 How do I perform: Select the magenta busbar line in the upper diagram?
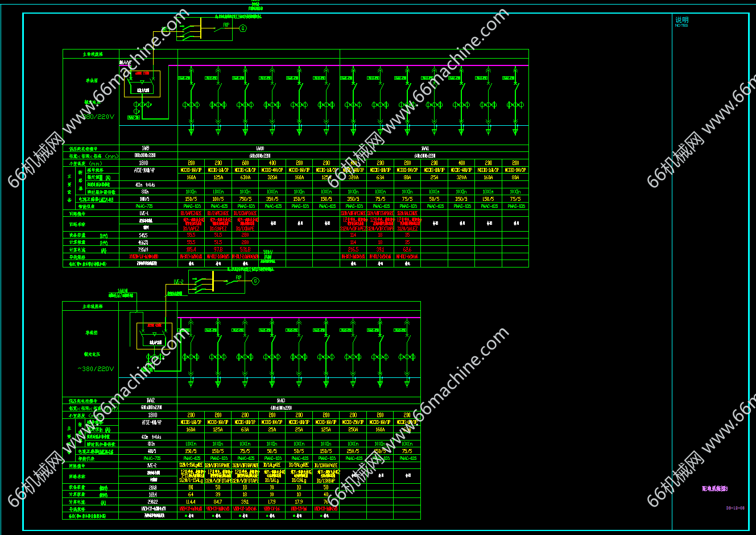point(353,65)
